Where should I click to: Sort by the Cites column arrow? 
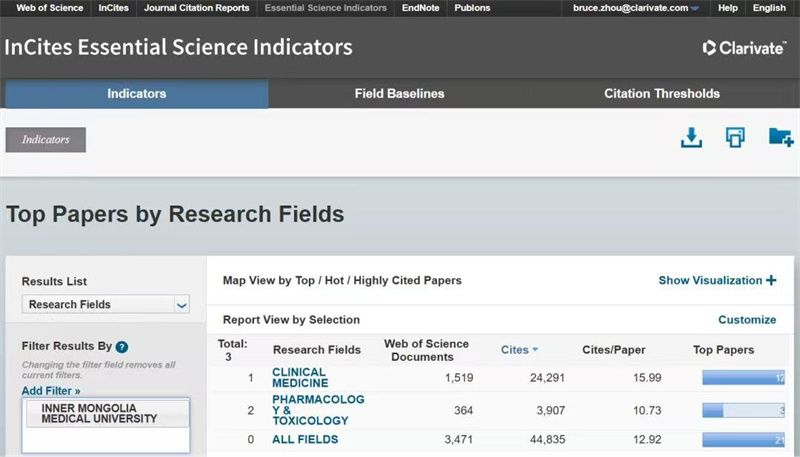(x=535, y=350)
